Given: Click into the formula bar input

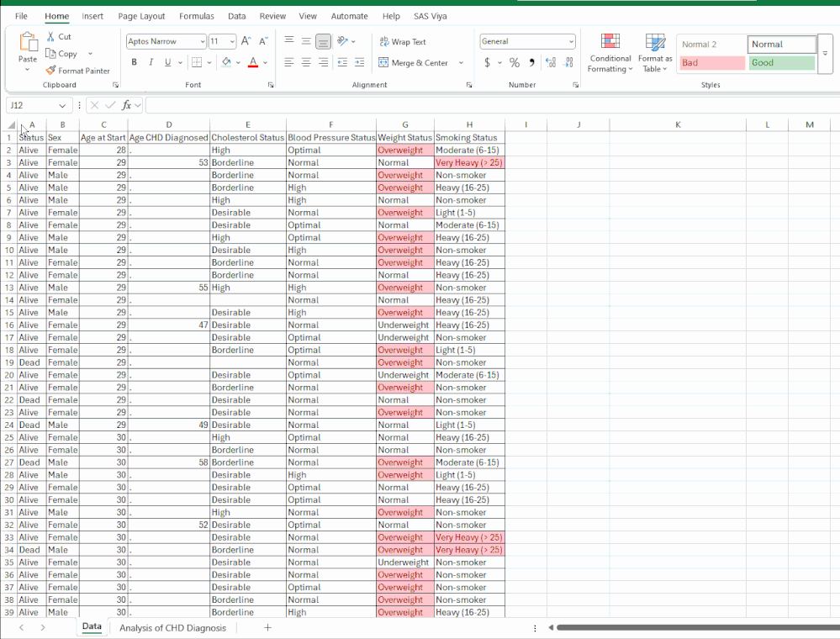Looking at the screenshot, I should coord(492,105).
